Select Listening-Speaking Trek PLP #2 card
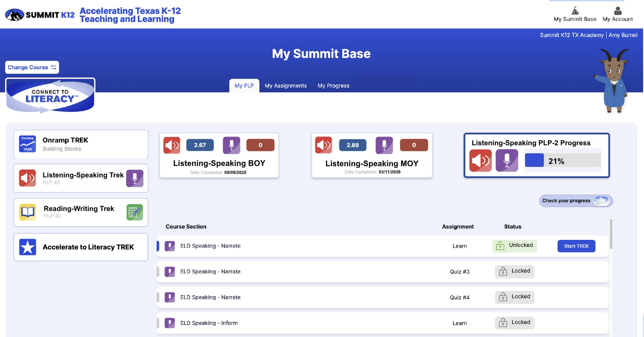Image resolution: width=644 pixels, height=337 pixels. (x=81, y=178)
